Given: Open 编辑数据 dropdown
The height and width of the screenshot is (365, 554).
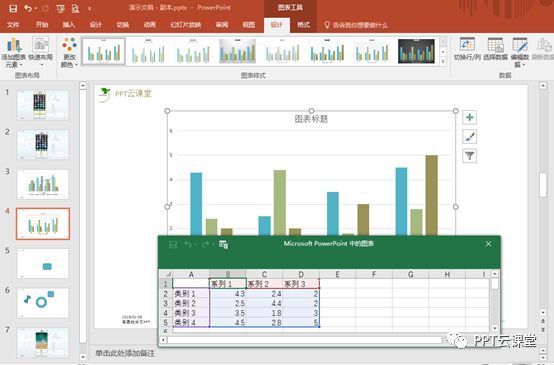Looking at the screenshot, I should (x=520, y=53).
